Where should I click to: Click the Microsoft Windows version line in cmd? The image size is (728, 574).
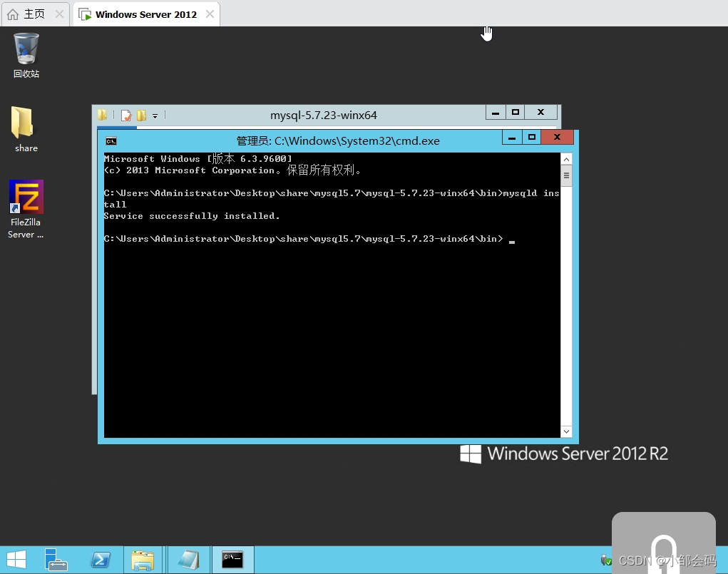pos(198,159)
